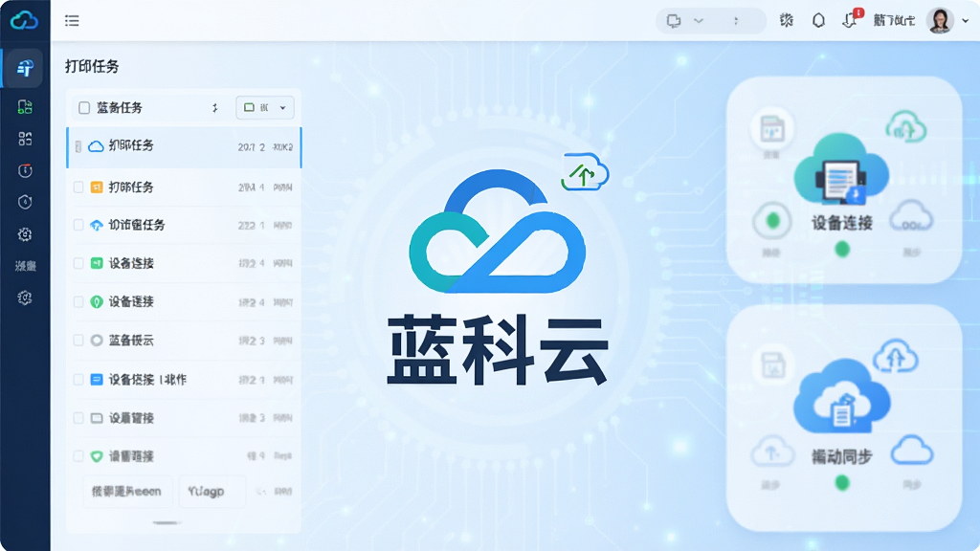Open the cloud printer icon in device card

pyautogui.click(x=841, y=170)
